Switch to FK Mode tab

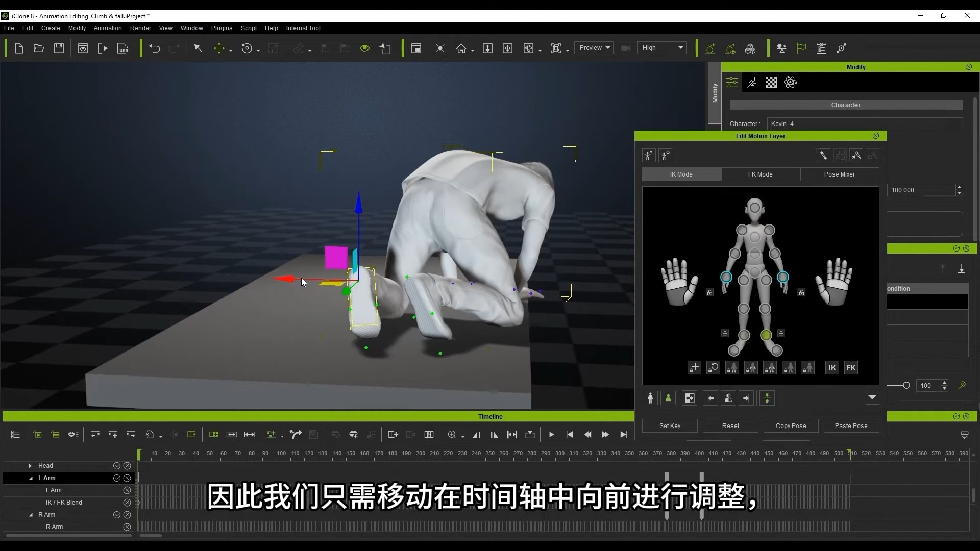pos(760,174)
